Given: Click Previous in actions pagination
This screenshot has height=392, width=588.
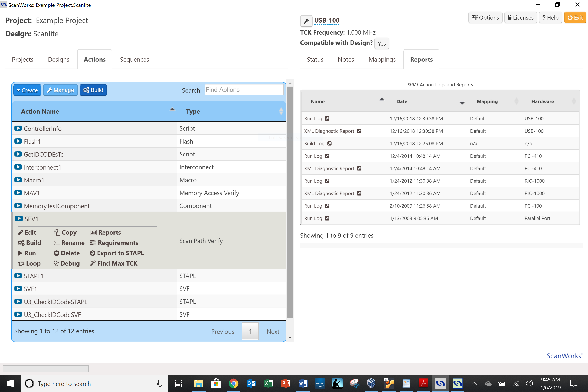Looking at the screenshot, I should click(x=222, y=331).
